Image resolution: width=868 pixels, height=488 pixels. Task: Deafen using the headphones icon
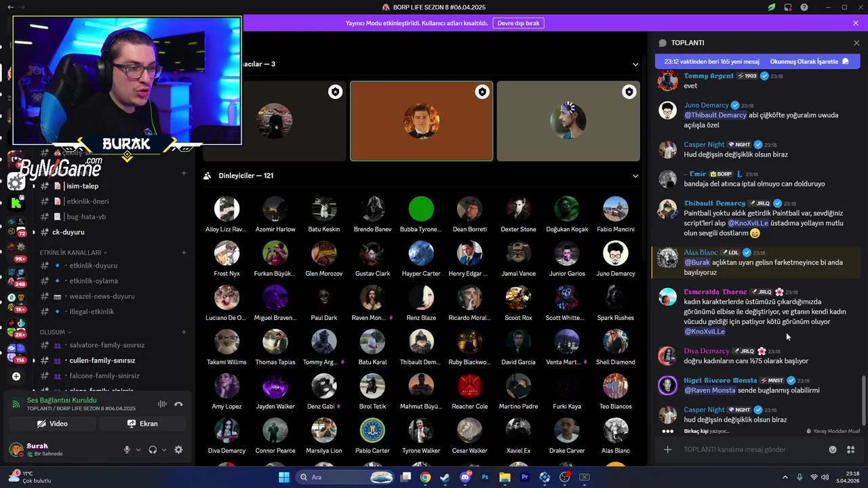pos(153,449)
